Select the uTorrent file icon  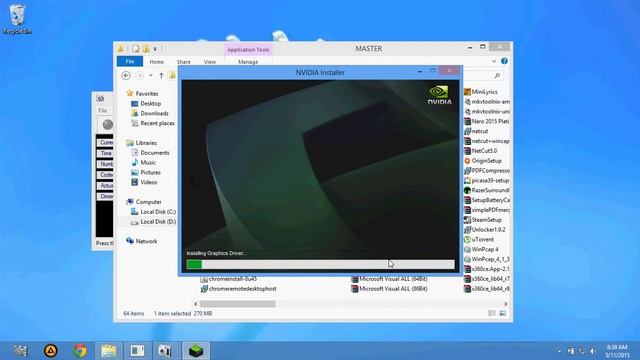click(467, 239)
